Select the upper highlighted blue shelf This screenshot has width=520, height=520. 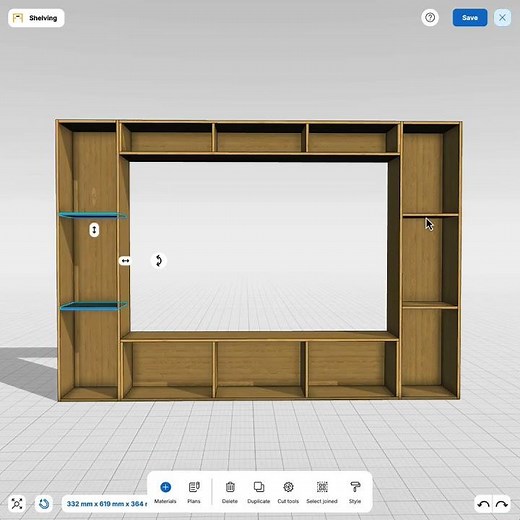pyautogui.click(x=93, y=215)
